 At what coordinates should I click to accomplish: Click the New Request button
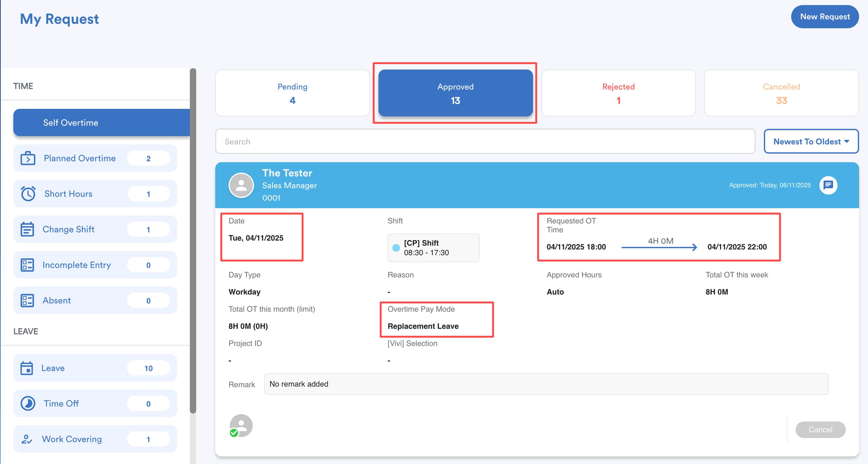pyautogui.click(x=825, y=17)
